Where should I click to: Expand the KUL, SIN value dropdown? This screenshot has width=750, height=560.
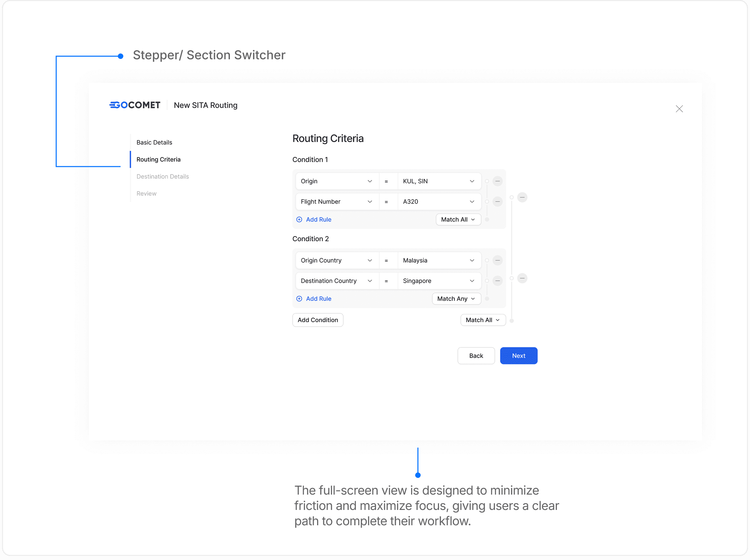click(439, 181)
